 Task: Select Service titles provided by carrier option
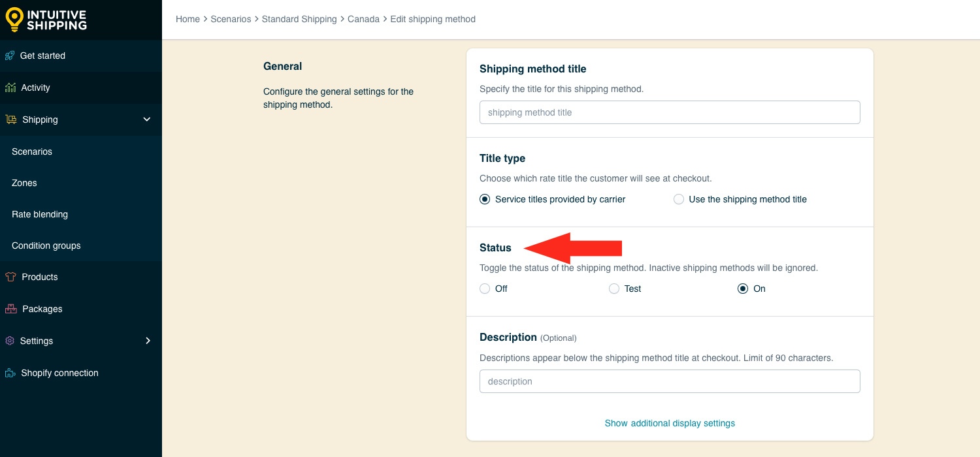(485, 199)
